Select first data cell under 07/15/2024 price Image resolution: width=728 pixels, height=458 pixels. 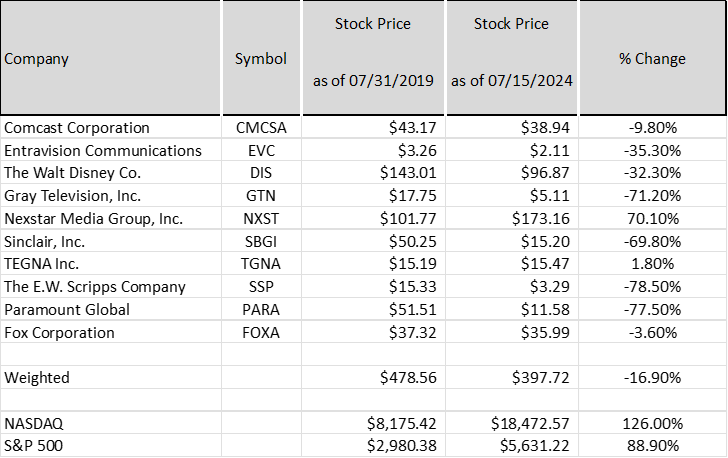point(512,126)
